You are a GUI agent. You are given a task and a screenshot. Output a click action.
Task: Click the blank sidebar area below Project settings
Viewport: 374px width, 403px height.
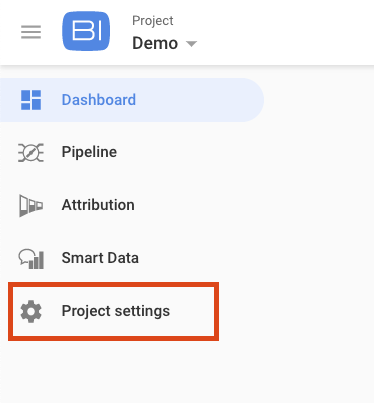133,372
